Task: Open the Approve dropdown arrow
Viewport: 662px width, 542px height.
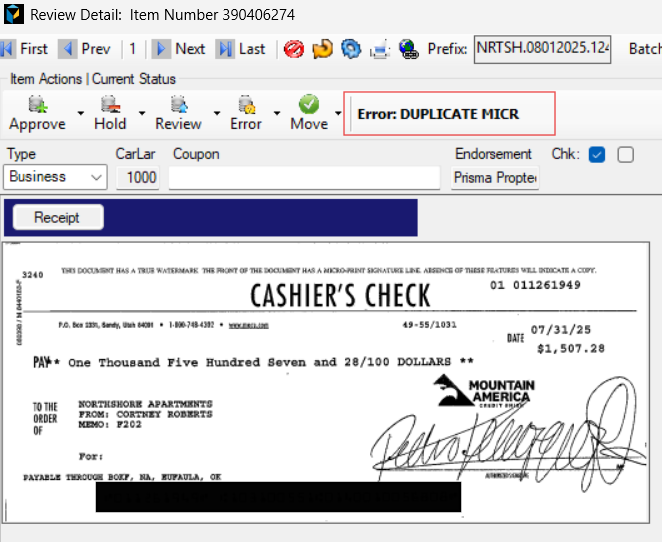Action: (x=81, y=113)
